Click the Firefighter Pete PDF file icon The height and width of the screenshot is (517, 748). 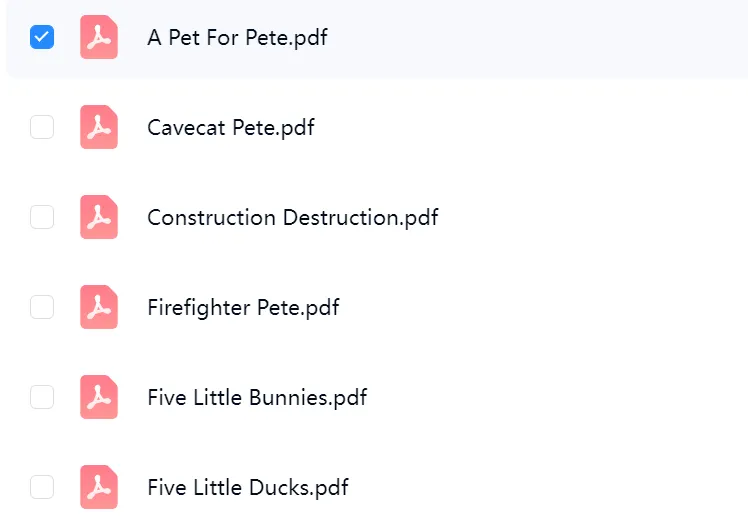click(99, 308)
